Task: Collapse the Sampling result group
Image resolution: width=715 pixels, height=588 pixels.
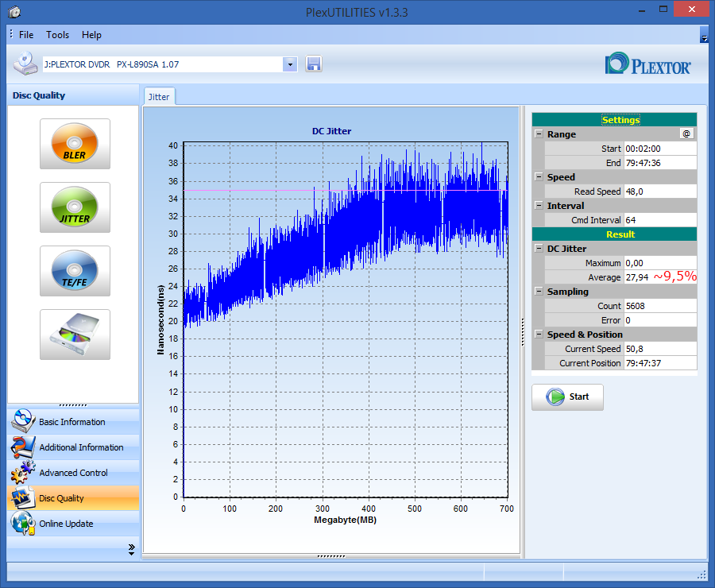Action: [x=539, y=292]
